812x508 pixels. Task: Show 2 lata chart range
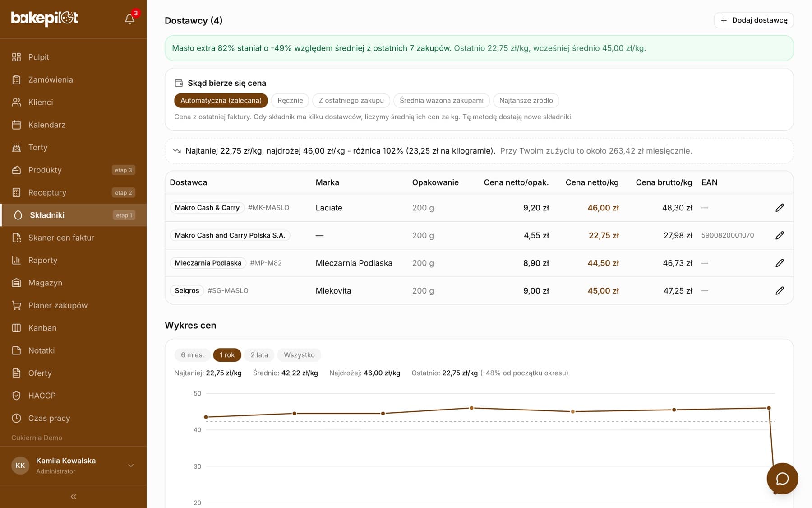[259, 355]
